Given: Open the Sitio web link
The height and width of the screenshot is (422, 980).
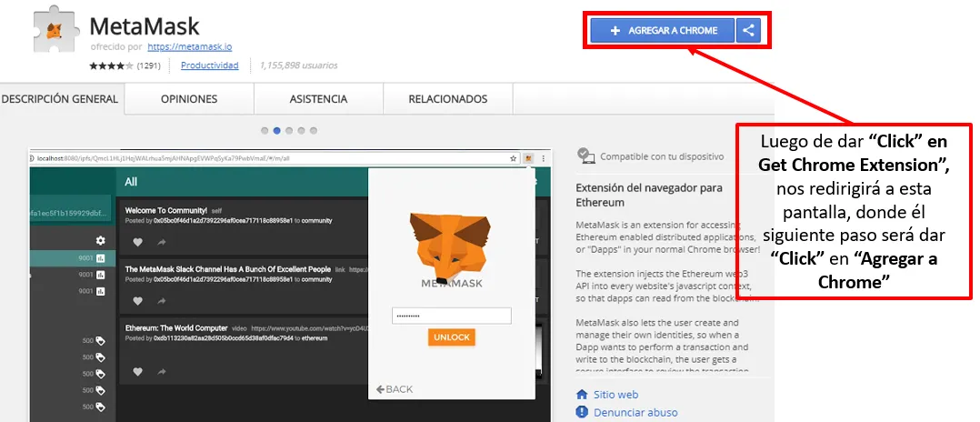Looking at the screenshot, I should pos(615,395).
